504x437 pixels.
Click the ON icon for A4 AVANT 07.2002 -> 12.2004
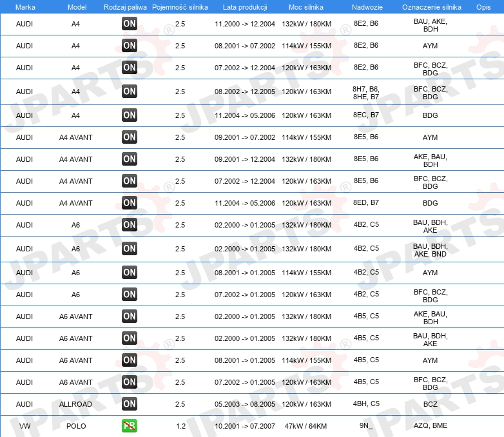(x=130, y=180)
